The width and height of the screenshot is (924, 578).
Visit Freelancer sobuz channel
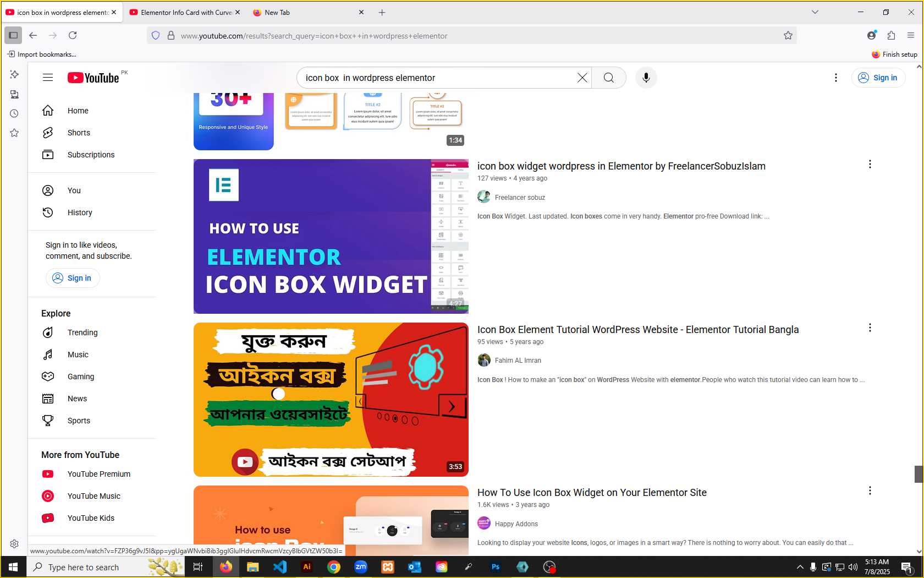[520, 198]
